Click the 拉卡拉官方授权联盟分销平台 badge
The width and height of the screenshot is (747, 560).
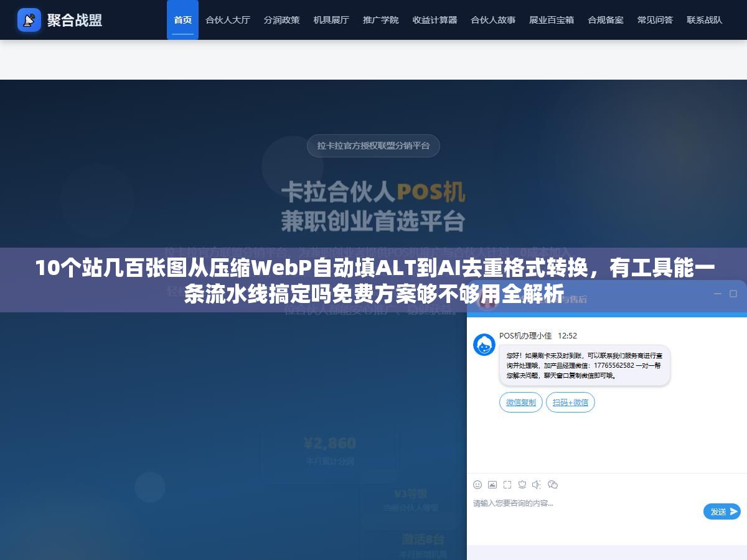pyautogui.click(x=374, y=146)
